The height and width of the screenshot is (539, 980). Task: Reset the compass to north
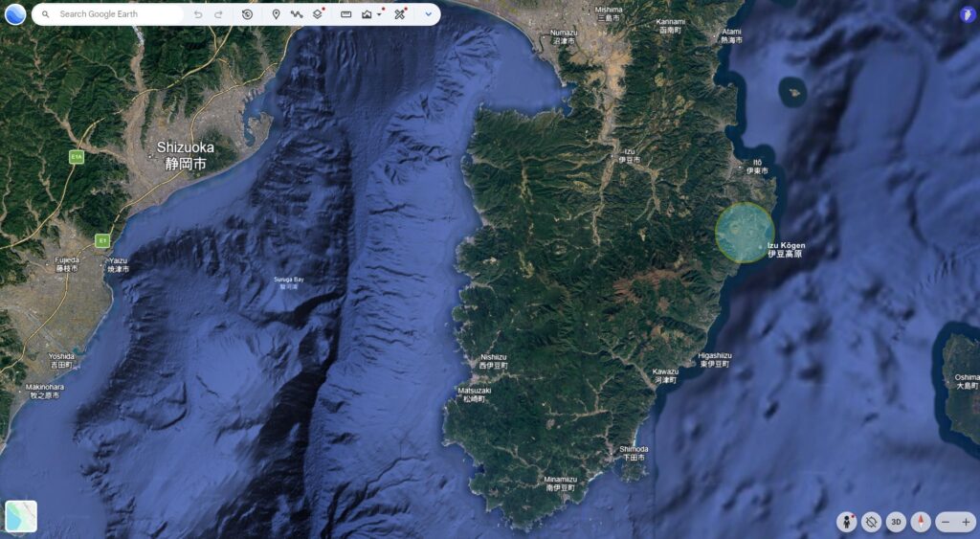pyautogui.click(x=920, y=522)
